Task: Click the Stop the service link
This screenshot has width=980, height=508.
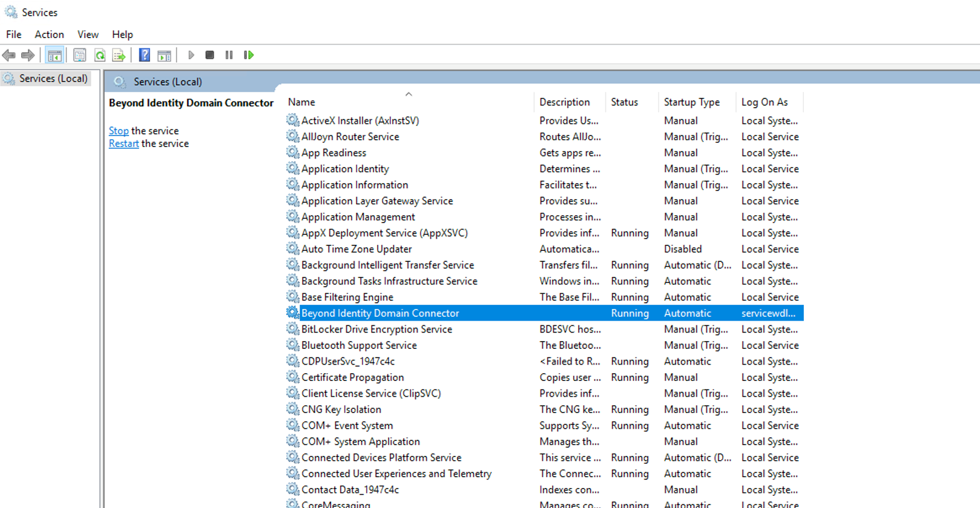Action: pos(119,131)
